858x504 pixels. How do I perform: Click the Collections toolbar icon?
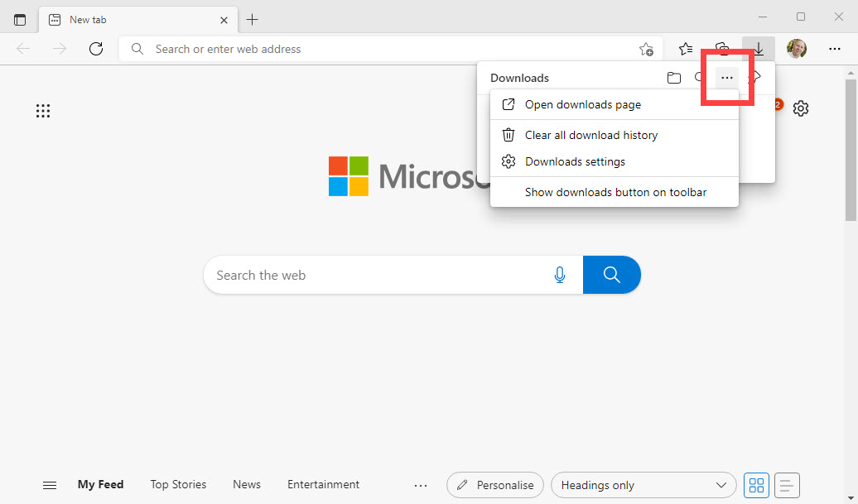point(722,49)
